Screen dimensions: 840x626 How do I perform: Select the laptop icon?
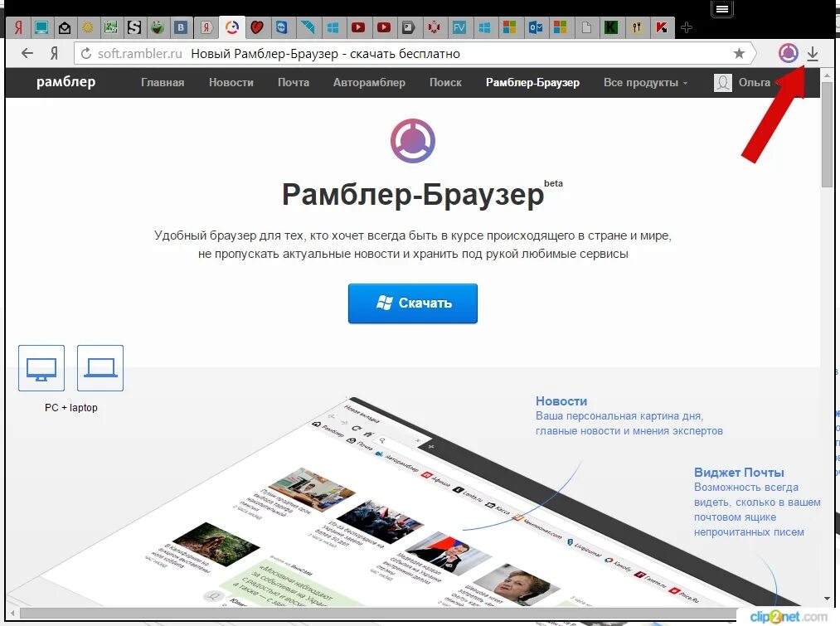tap(100, 368)
